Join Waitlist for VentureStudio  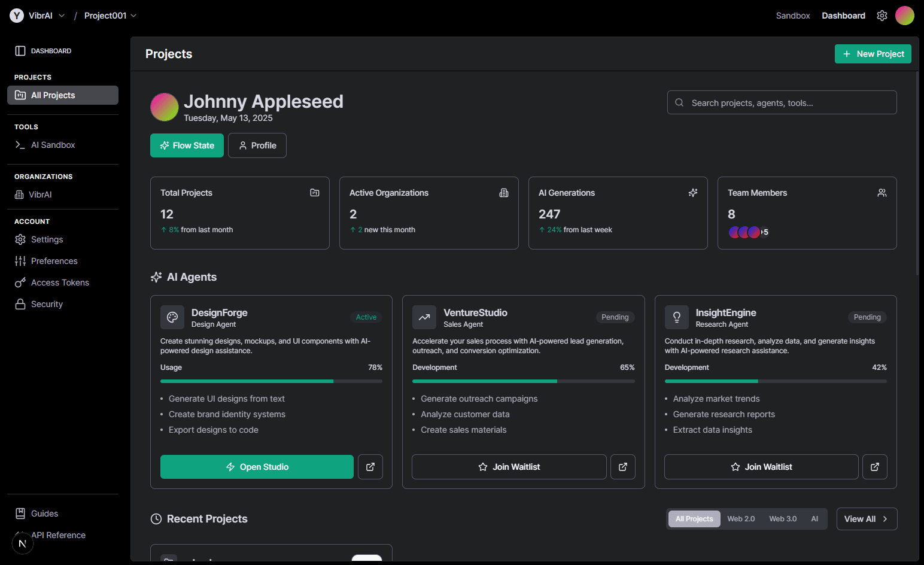(x=509, y=467)
